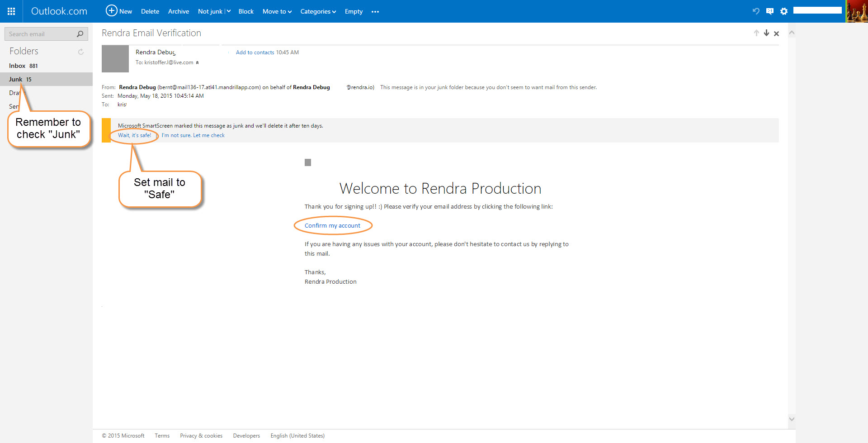
Task: Click Add to contacts link
Action: (x=255, y=52)
